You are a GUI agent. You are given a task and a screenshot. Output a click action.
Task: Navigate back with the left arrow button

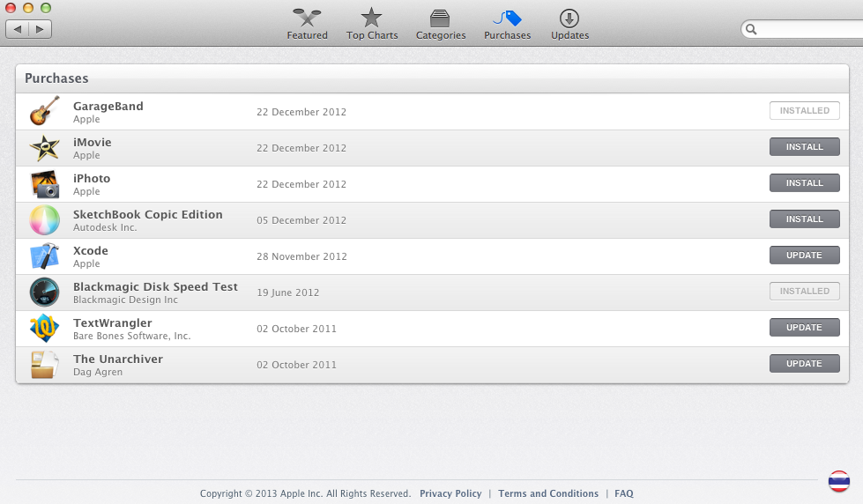pos(18,29)
